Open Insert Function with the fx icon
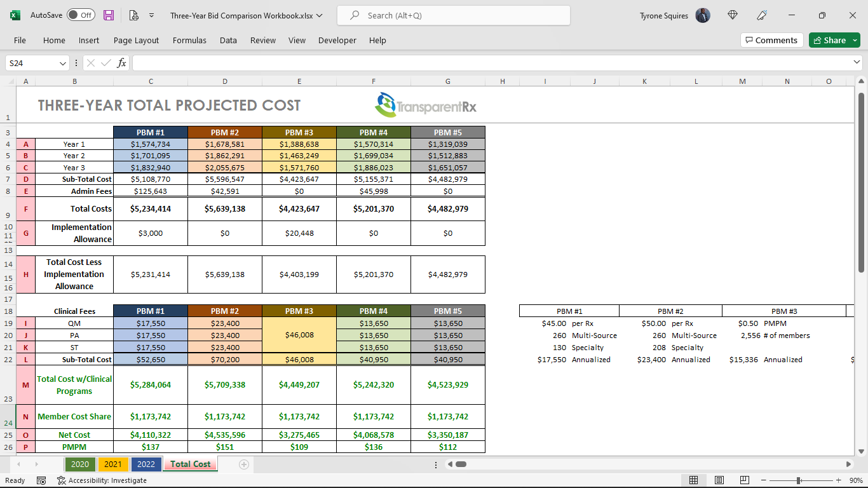The width and height of the screenshot is (868, 488). point(121,63)
